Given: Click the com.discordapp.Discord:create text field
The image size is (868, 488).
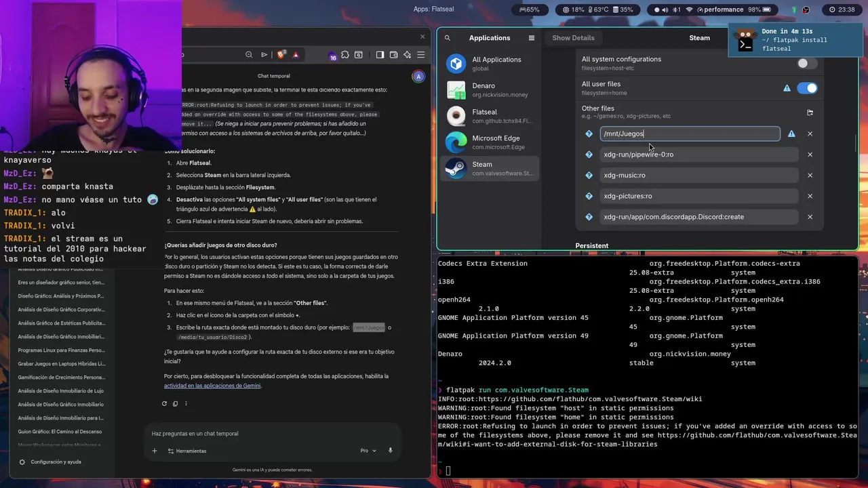Looking at the screenshot, I should (698, 217).
